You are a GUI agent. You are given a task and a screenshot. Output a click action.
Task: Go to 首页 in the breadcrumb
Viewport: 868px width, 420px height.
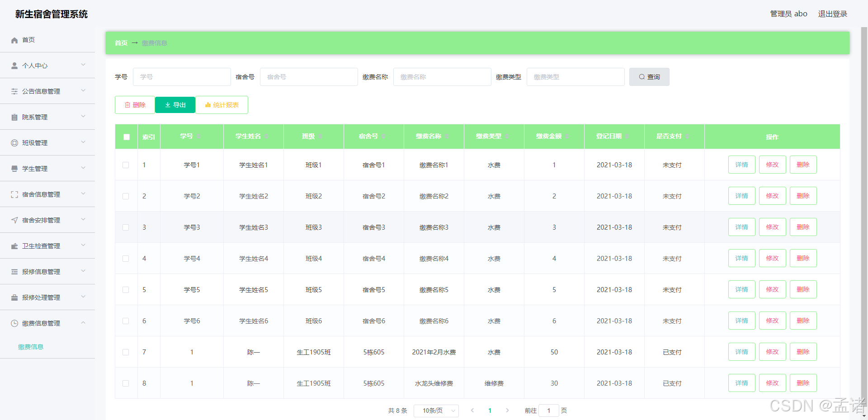pyautogui.click(x=121, y=43)
